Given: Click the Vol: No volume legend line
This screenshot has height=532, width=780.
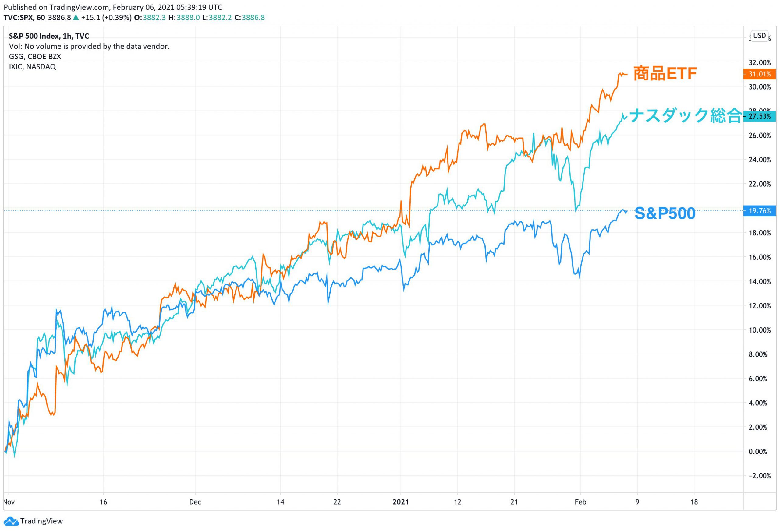Looking at the screenshot, I should 89,46.
